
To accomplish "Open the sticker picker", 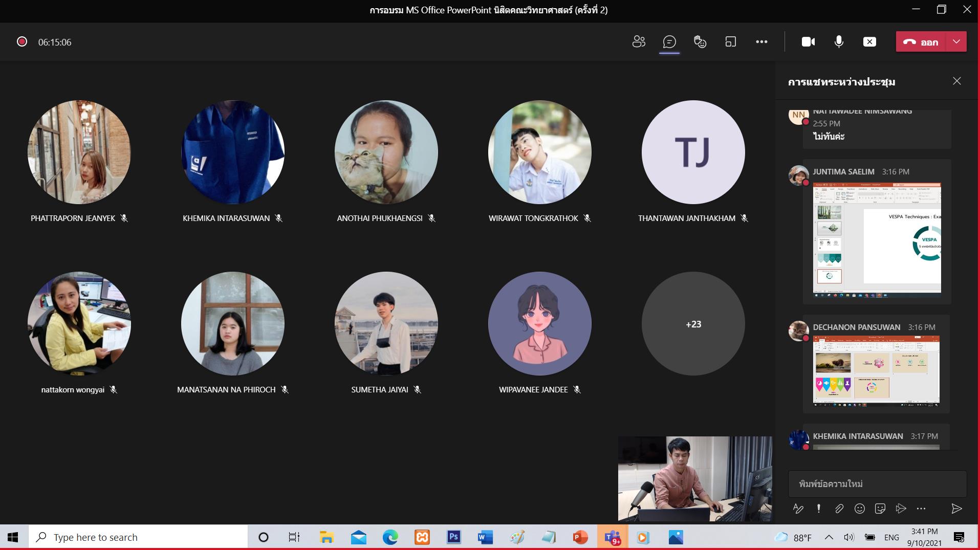I will click(880, 509).
